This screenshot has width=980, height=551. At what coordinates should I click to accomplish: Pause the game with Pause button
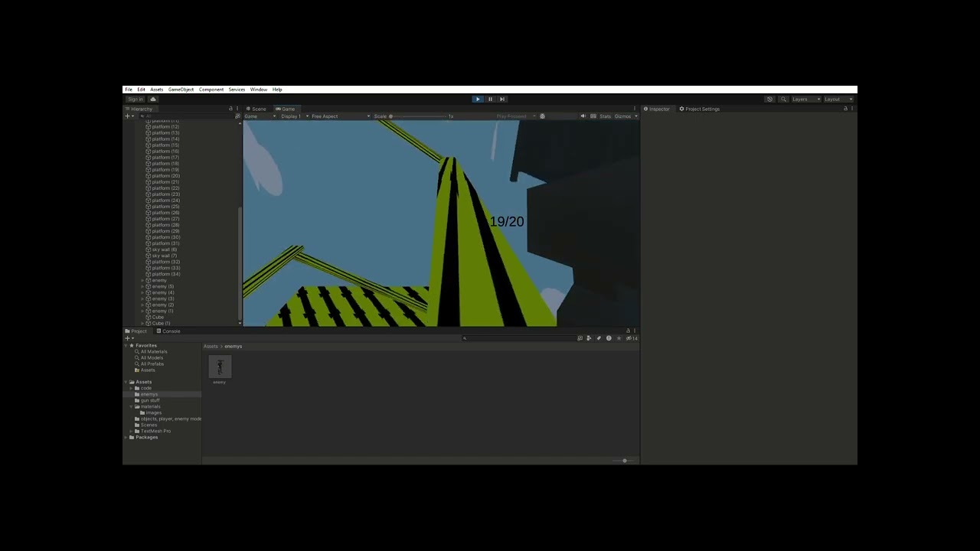[490, 99]
